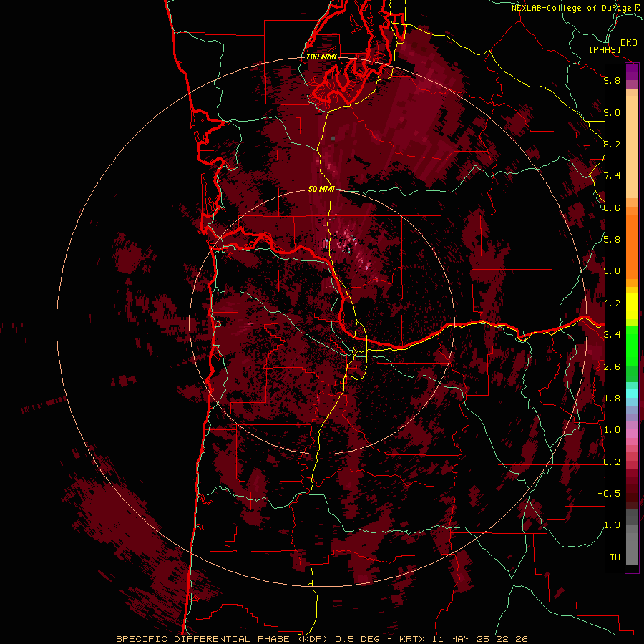This screenshot has height=644, width=644.
Task: Click the -1.3 legend value
Action: tap(610, 525)
